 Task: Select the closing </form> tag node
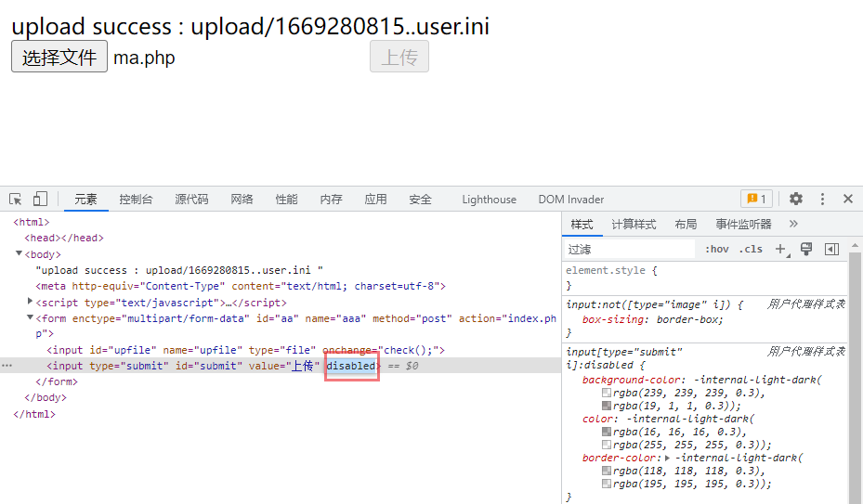point(57,381)
